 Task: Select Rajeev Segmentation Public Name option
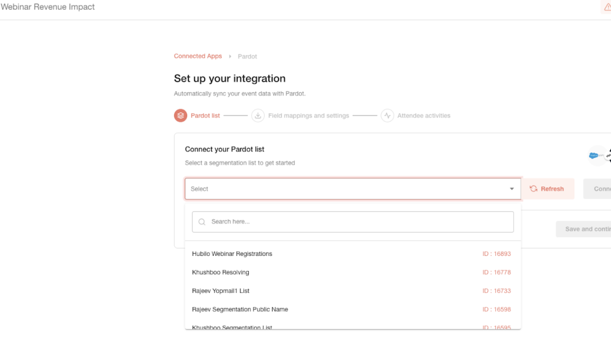point(353,309)
